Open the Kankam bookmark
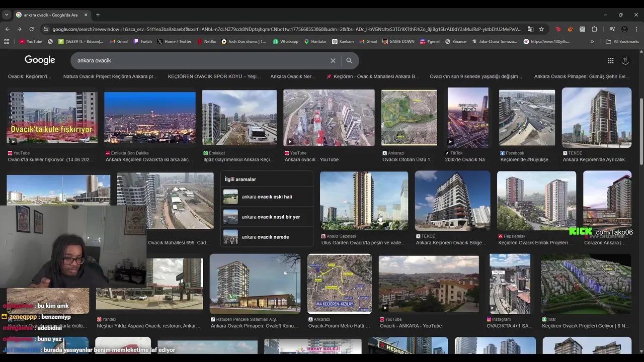The image size is (644, 362). pos(343,42)
